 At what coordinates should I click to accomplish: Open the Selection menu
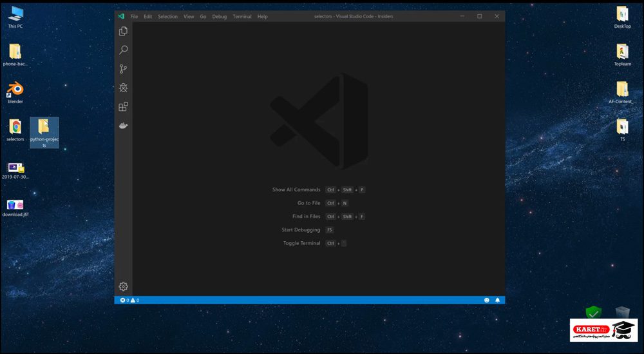pyautogui.click(x=167, y=17)
